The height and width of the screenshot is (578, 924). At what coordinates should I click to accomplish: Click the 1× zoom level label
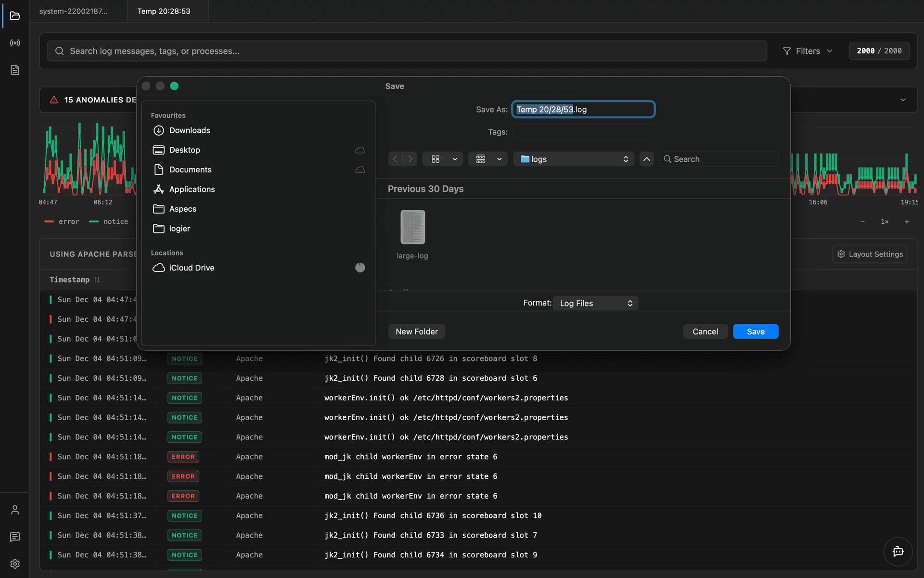pyautogui.click(x=885, y=222)
